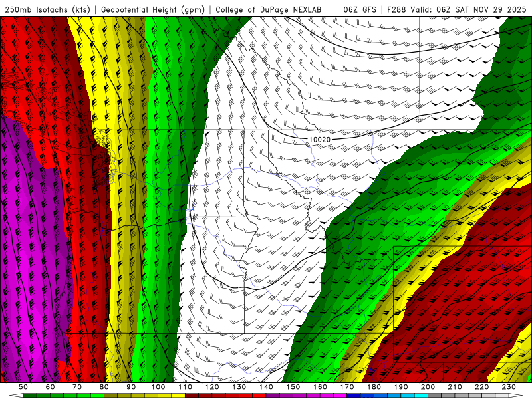Click the 160 value on the legend
This screenshot has width=532, height=399.
point(320,387)
